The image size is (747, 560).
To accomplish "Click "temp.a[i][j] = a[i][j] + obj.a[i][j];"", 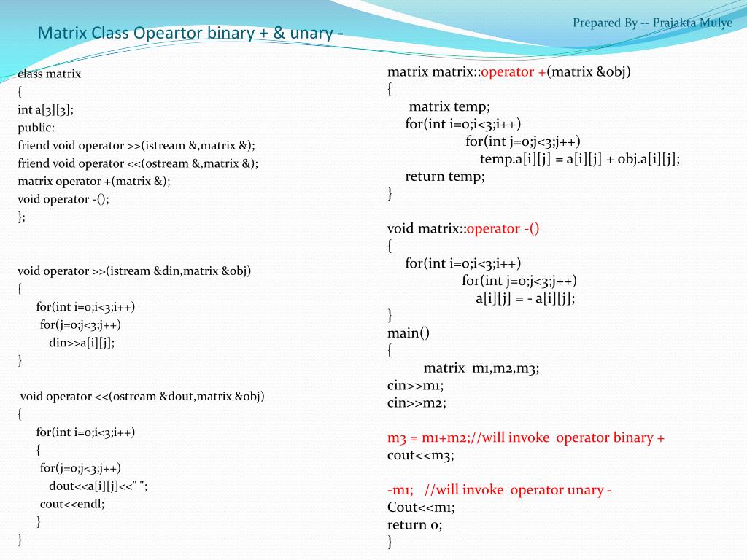I will (x=580, y=159).
